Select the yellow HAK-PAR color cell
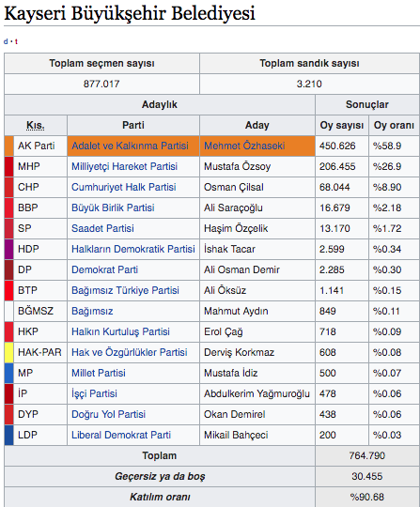Screen dimensions: 420x507 [9, 352]
